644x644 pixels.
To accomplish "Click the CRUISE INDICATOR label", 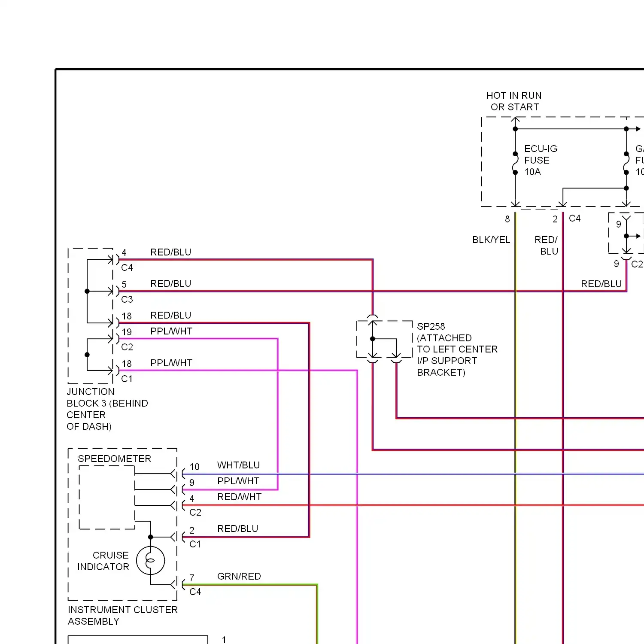I will coord(103,561).
